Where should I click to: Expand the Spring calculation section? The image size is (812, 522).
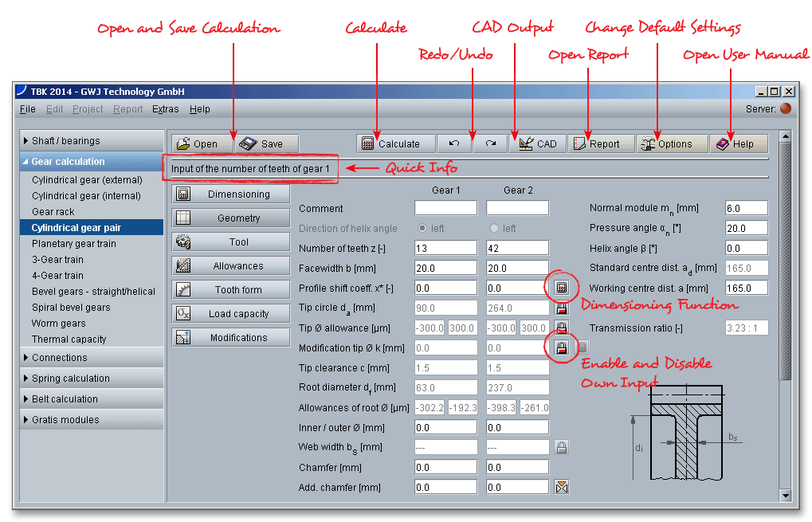[x=92, y=379]
